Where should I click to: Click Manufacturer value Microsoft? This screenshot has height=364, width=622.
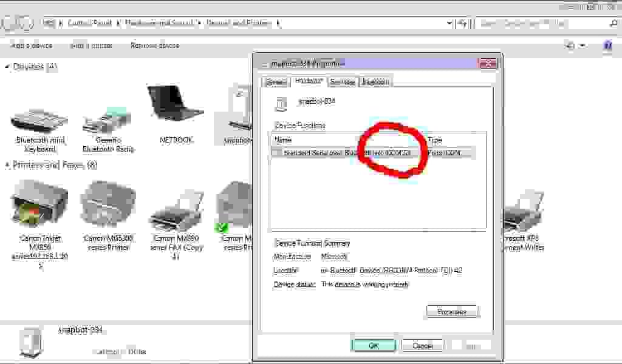point(333,257)
